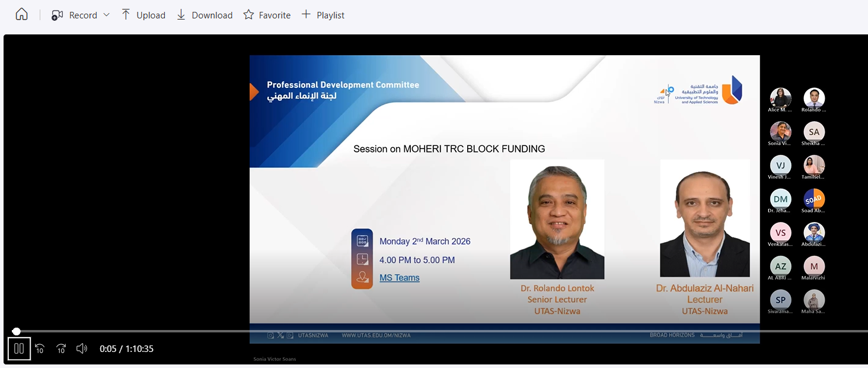
Task: Open the MS Teams link
Action: click(x=399, y=278)
